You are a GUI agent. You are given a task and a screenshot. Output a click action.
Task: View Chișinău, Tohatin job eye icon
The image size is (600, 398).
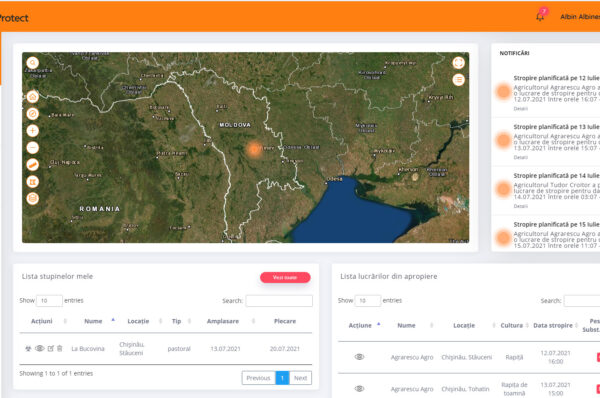click(359, 388)
